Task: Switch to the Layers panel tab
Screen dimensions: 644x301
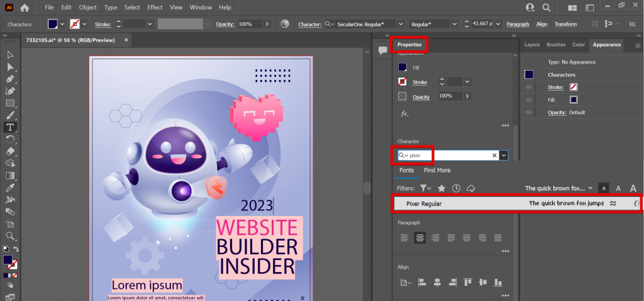Action: coord(531,45)
